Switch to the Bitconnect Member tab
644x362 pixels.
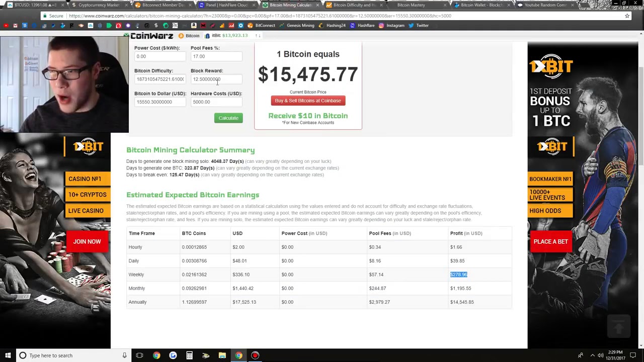point(163,5)
